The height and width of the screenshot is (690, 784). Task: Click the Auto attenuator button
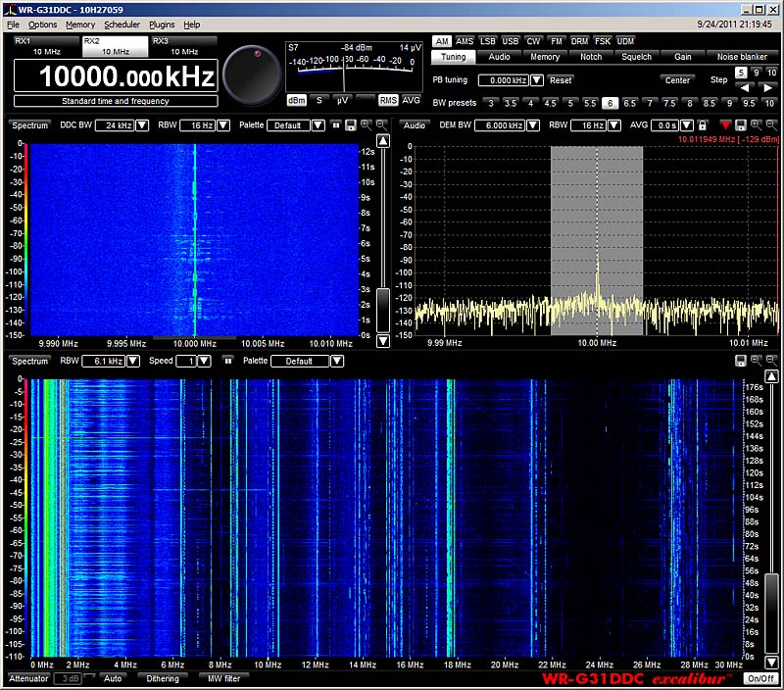[x=113, y=678]
